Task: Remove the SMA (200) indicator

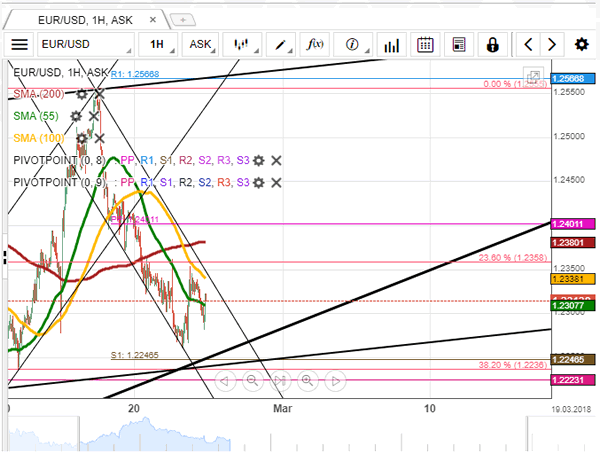Action: [x=99, y=94]
